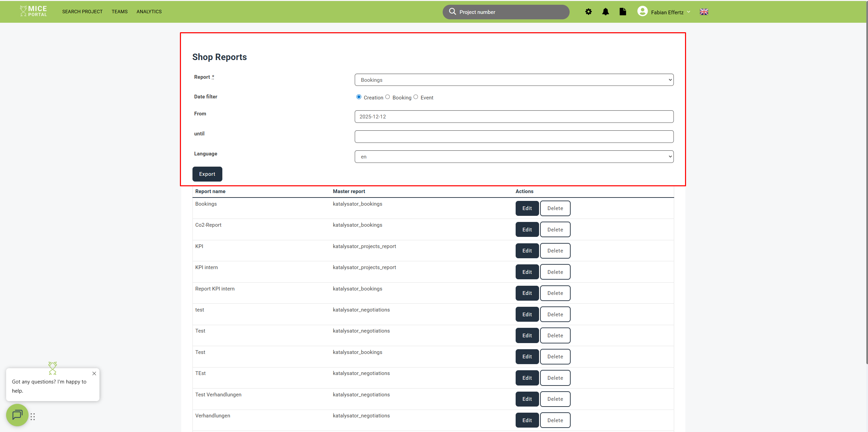The image size is (868, 432).
Task: Go to Search Project menu
Action: 82,12
